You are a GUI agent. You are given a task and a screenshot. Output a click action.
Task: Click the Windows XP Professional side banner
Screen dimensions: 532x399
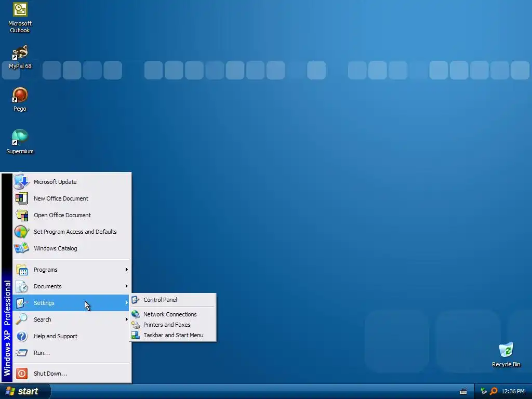pyautogui.click(x=7, y=278)
